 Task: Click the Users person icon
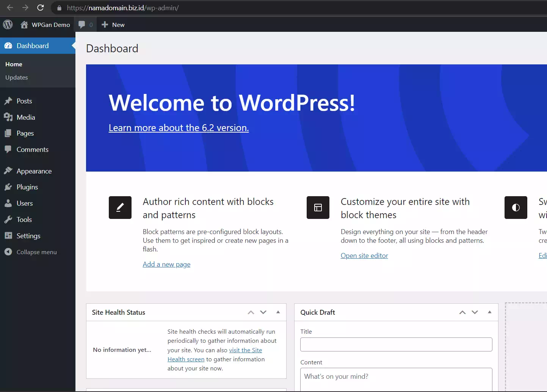[x=8, y=203]
